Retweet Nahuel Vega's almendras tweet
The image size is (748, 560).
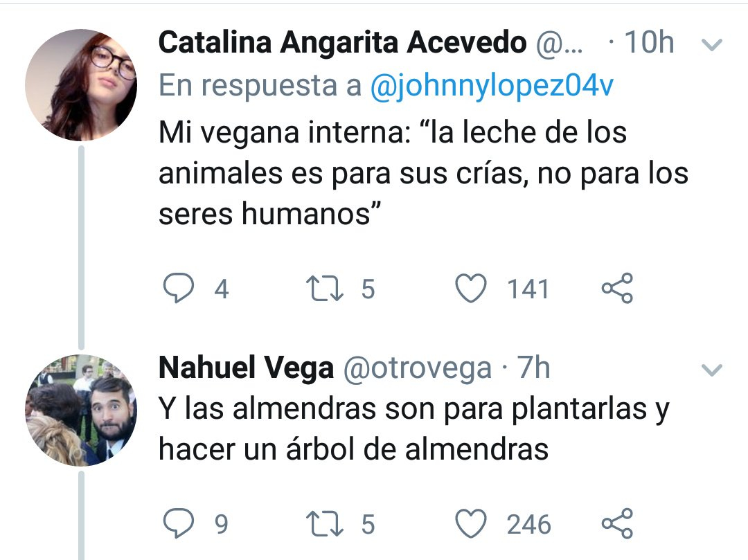coord(325,524)
